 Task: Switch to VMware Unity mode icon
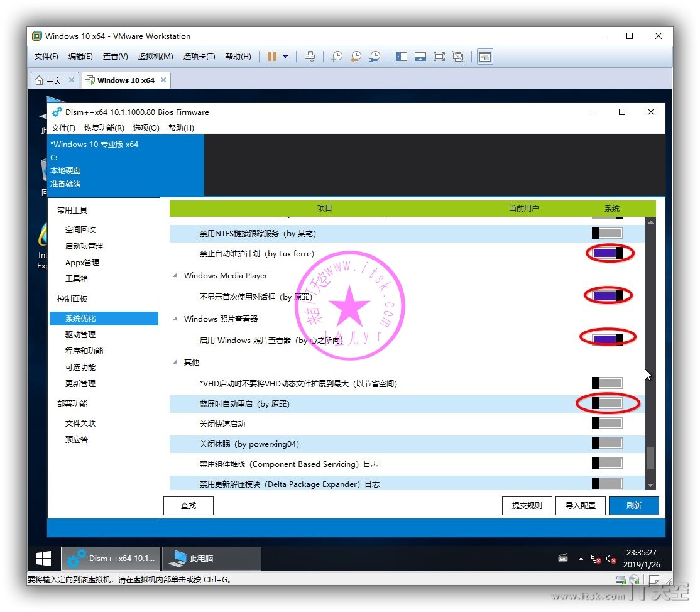click(458, 57)
